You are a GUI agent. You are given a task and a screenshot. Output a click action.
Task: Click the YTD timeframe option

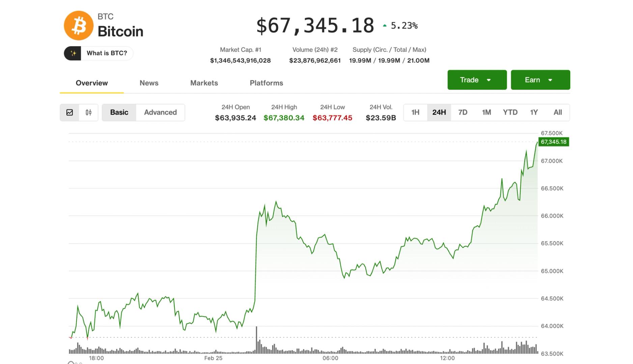tap(510, 113)
